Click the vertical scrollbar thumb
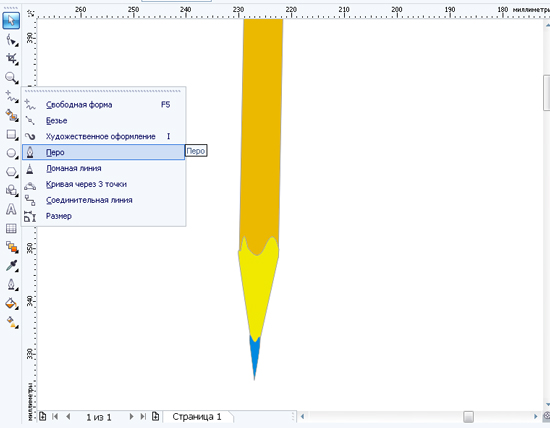Screen dimensions: 550x428 [546, 93]
